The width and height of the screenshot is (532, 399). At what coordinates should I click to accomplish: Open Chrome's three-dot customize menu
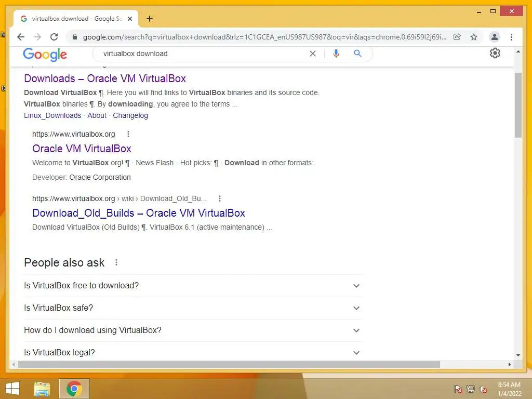pyautogui.click(x=511, y=37)
